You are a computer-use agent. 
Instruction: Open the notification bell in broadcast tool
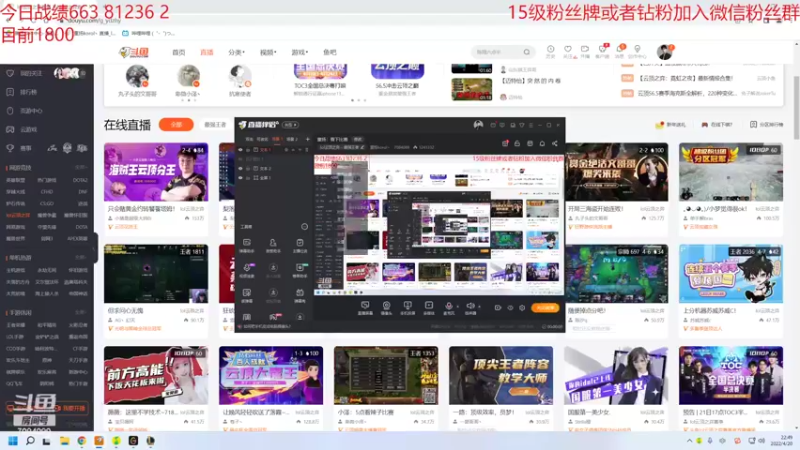tap(542, 143)
